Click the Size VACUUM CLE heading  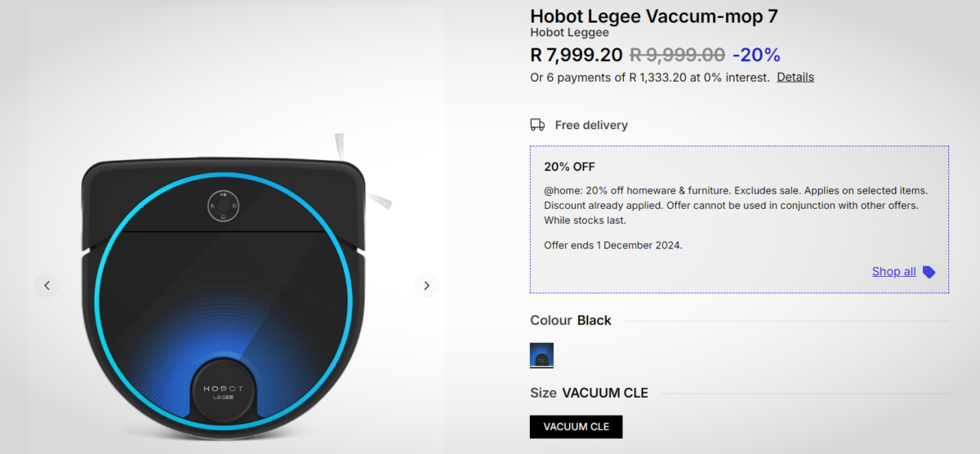(589, 393)
